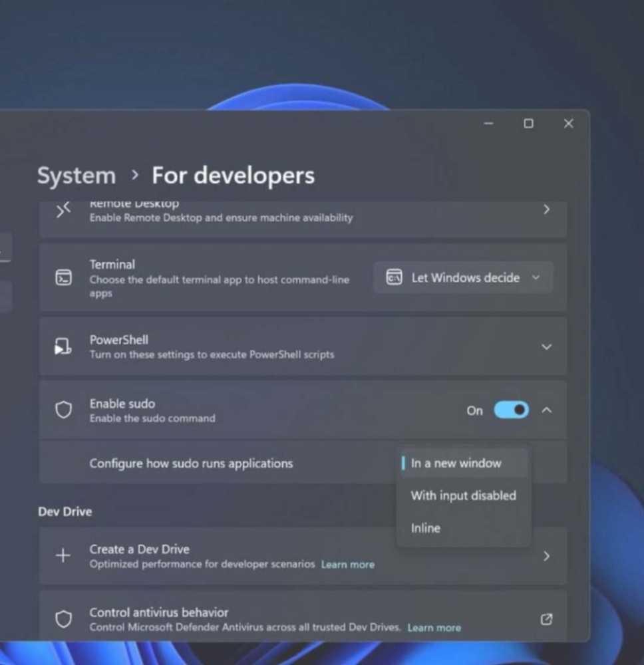Select Inline as sudo run mode

click(x=425, y=528)
